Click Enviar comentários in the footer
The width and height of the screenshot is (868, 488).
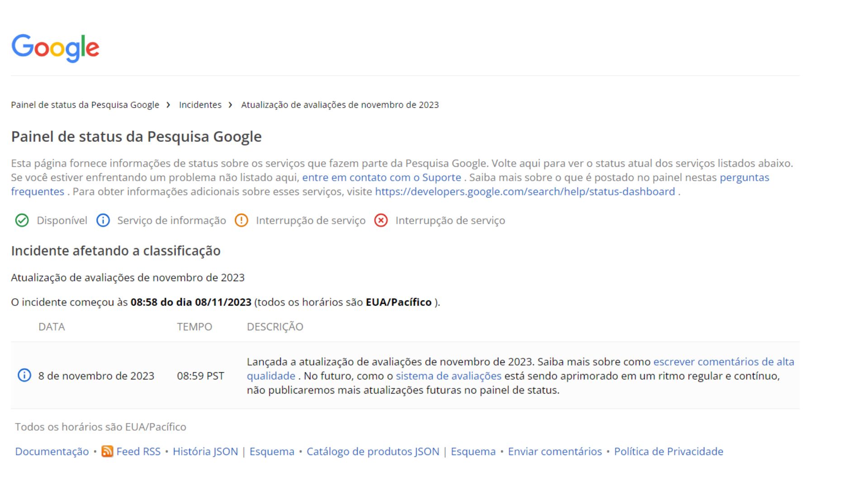555,451
